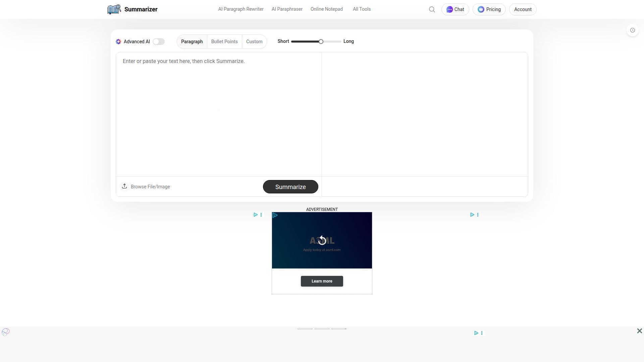
Task: Click the summary length slider handle
Action: (x=321, y=42)
